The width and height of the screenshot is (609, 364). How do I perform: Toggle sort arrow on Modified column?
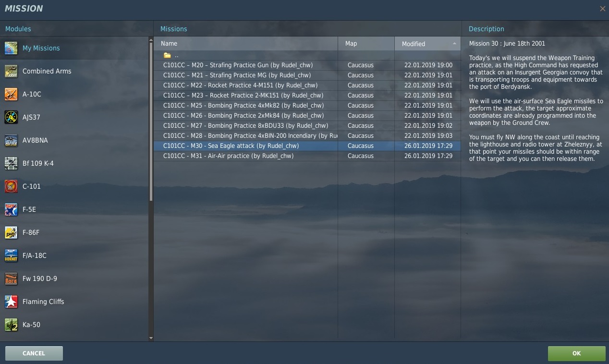454,44
